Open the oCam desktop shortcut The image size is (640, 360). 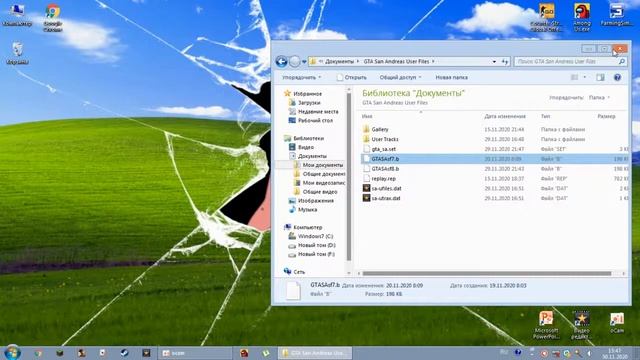[x=617, y=322]
